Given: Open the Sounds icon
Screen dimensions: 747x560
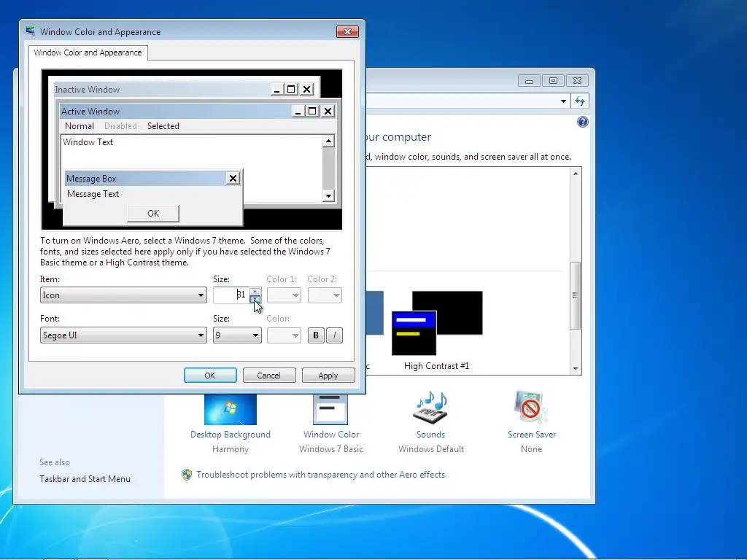Looking at the screenshot, I should coord(430,407).
